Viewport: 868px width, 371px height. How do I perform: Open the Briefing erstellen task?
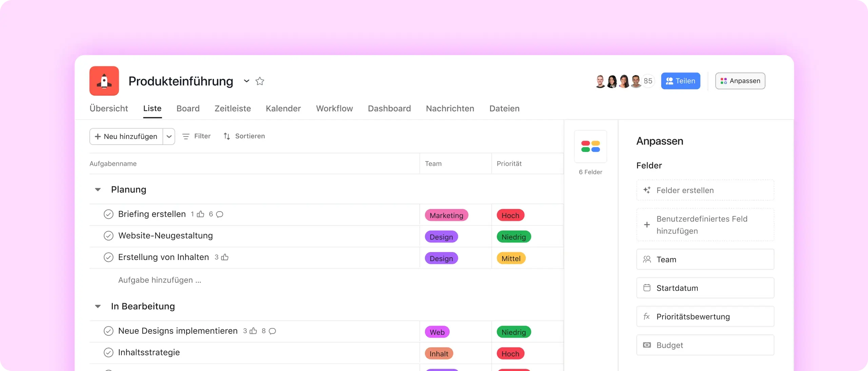pos(152,214)
